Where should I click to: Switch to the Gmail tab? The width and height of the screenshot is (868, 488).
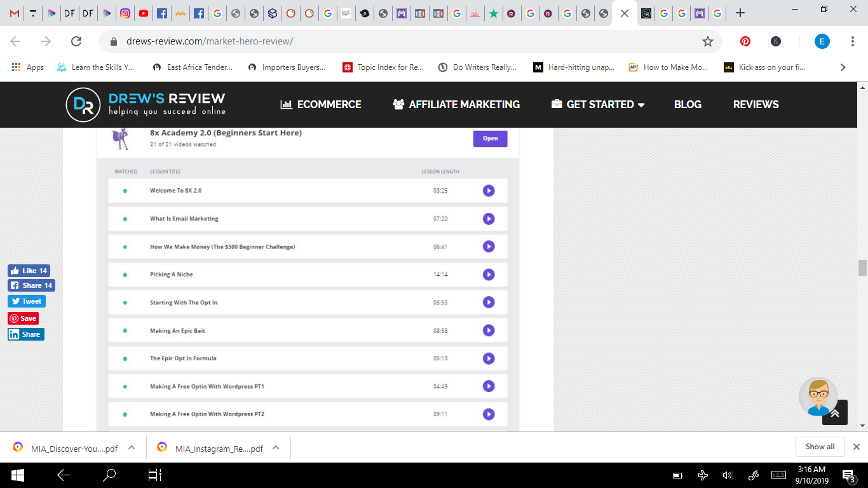(x=15, y=13)
